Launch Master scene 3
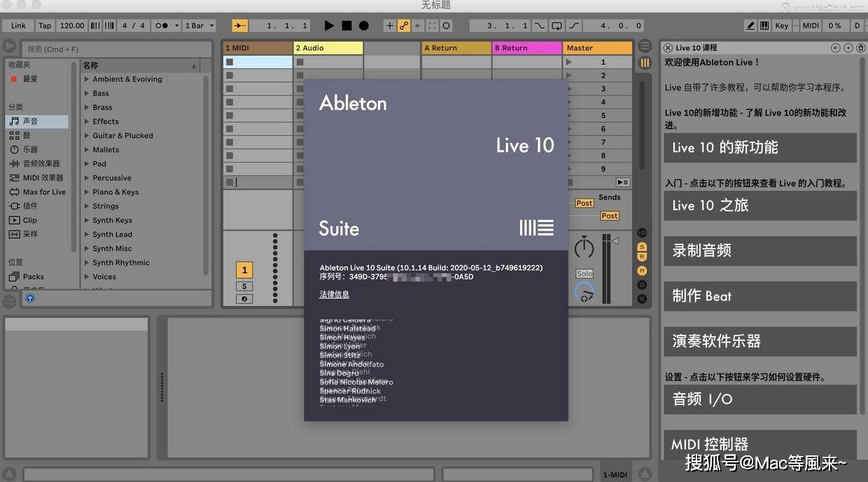 tap(569, 89)
